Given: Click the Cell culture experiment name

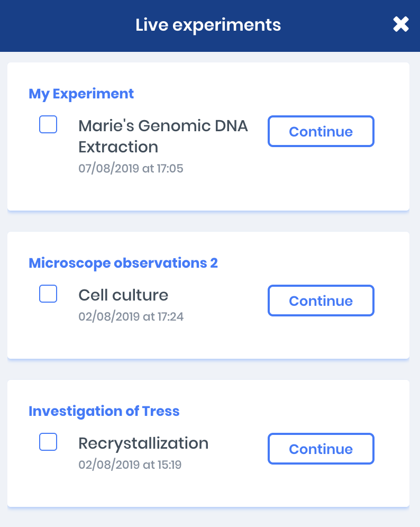Looking at the screenshot, I should 123,295.
